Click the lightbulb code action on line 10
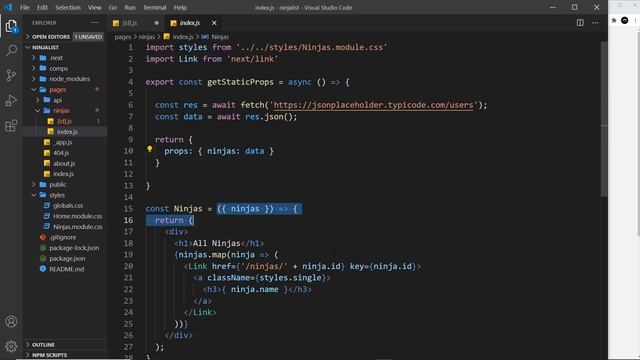Image resolution: width=640 pixels, height=360 pixels. click(x=150, y=149)
